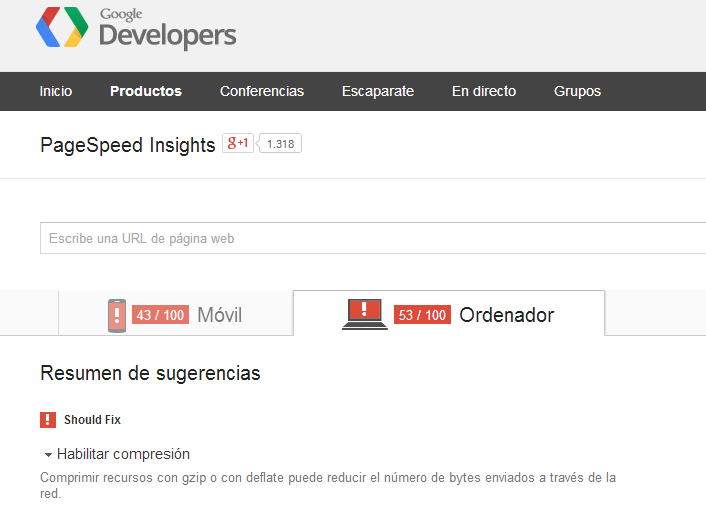This screenshot has height=510, width=706.
Task: Click the laptop warning icon
Action: tap(365, 314)
